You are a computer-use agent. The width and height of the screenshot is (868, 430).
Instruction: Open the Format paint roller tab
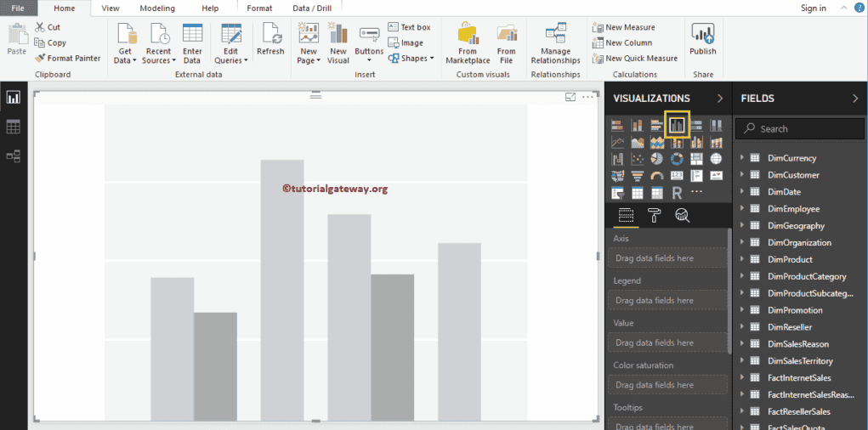[x=655, y=215]
